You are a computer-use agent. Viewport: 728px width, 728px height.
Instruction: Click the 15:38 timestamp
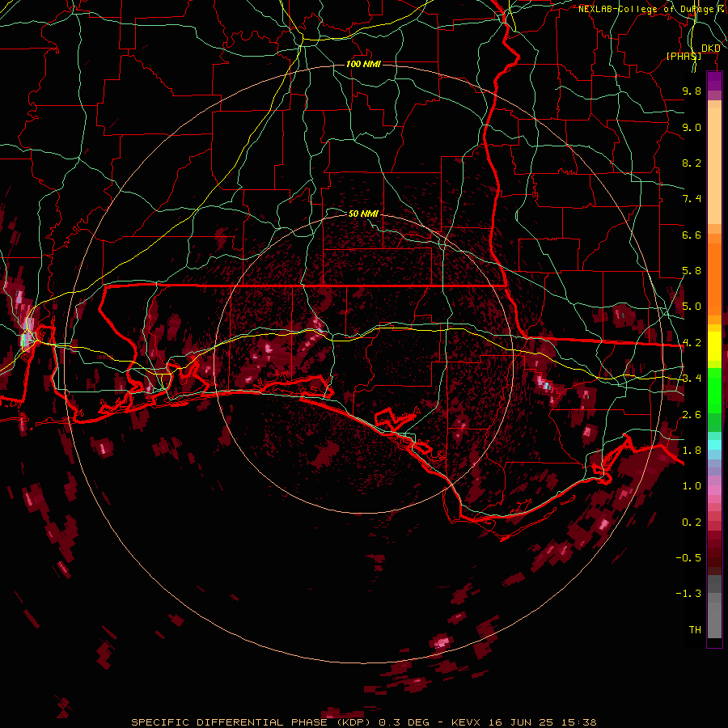578,722
